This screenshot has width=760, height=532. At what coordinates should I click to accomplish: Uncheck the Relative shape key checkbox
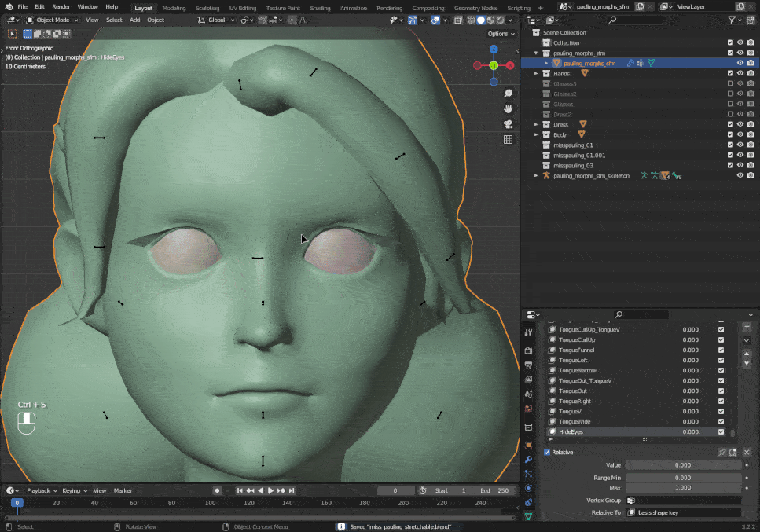point(547,453)
